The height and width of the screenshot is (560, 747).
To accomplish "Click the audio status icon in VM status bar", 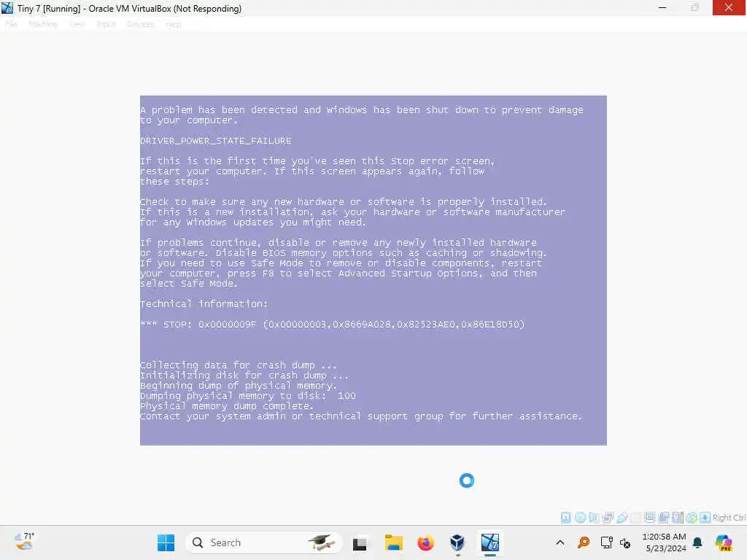I will (594, 518).
